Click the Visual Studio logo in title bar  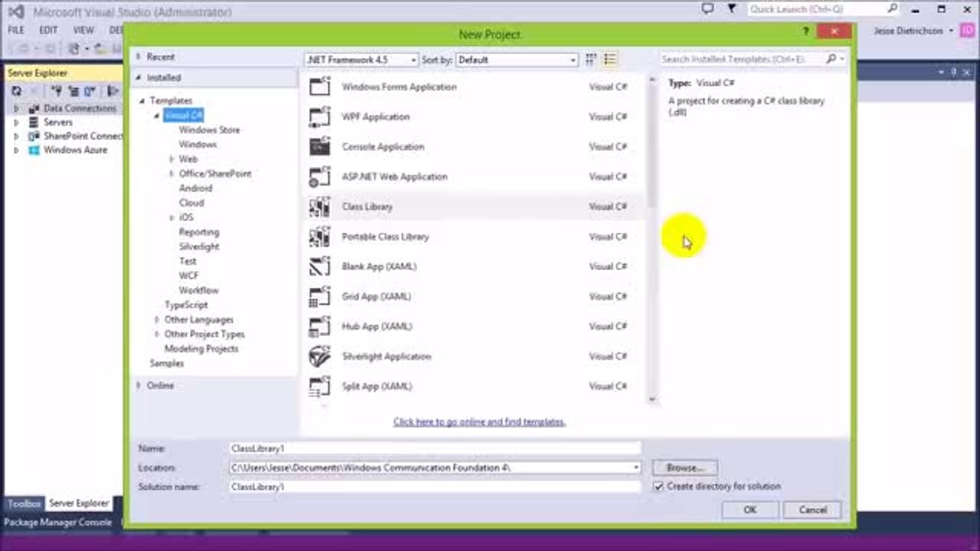click(16, 11)
